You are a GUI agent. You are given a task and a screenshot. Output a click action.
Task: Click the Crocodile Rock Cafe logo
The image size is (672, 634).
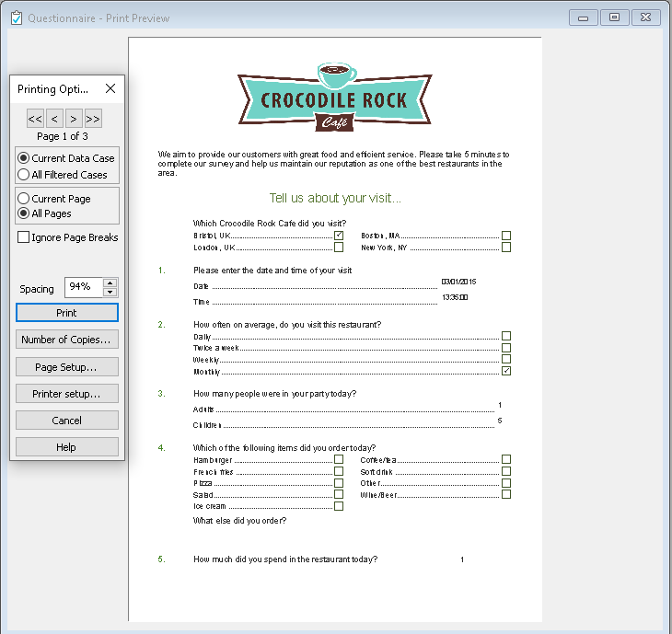pyautogui.click(x=335, y=98)
